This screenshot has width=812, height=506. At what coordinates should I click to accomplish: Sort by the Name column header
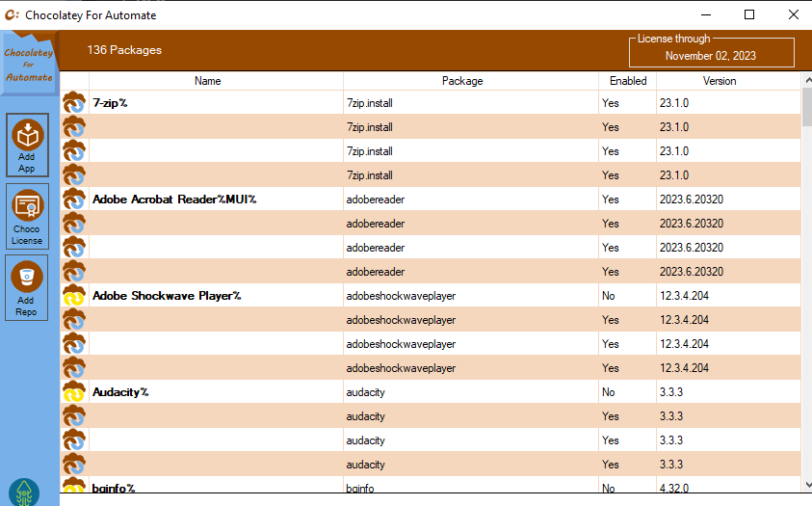click(207, 81)
